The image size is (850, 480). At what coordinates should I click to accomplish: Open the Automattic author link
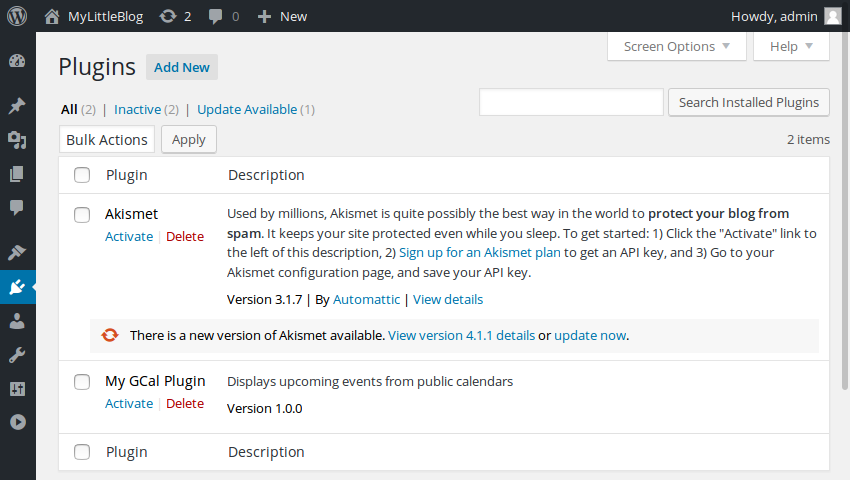[366, 299]
